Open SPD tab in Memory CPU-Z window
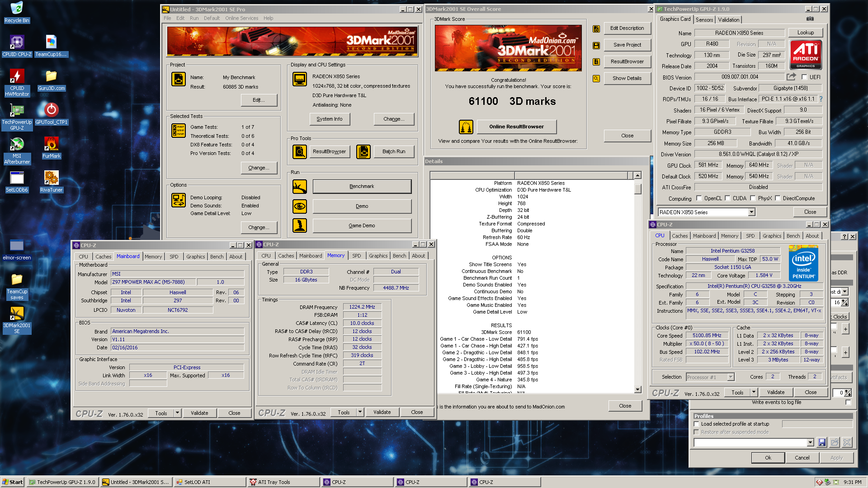868x488 pixels. pos(357,256)
